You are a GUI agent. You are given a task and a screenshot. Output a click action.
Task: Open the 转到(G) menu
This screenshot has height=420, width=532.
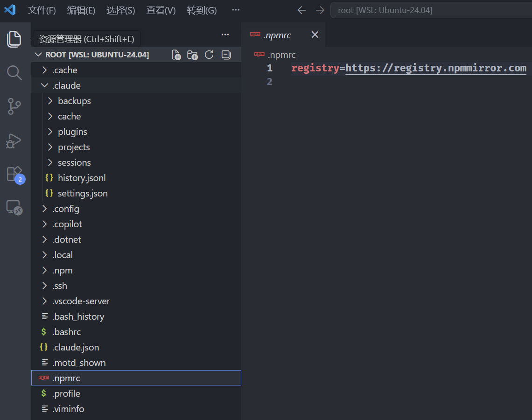pos(202,10)
